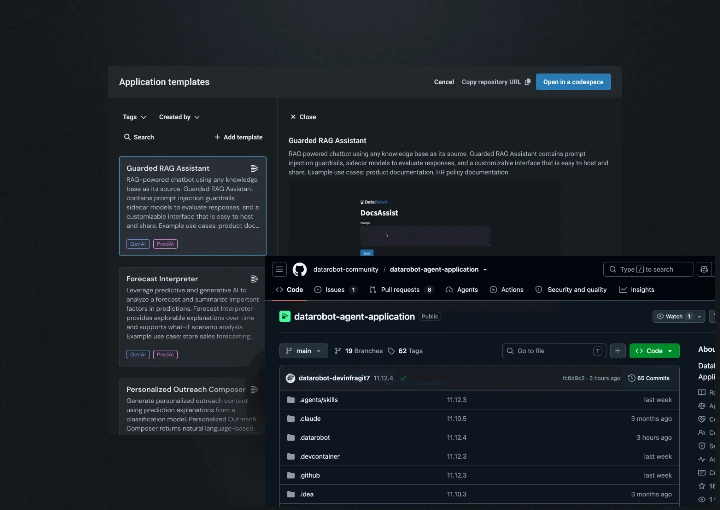Click the Public badge beside repo title
The image size is (720, 510).
[x=430, y=316]
